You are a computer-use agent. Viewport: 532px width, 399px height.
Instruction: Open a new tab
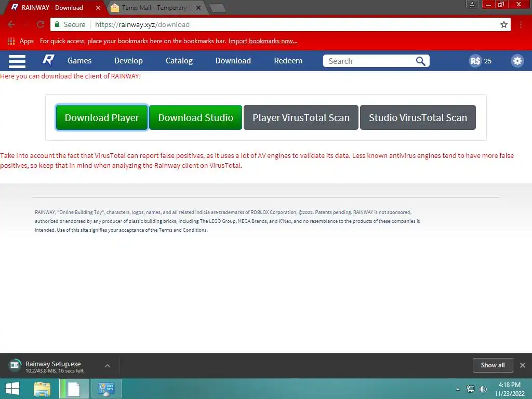point(218,8)
